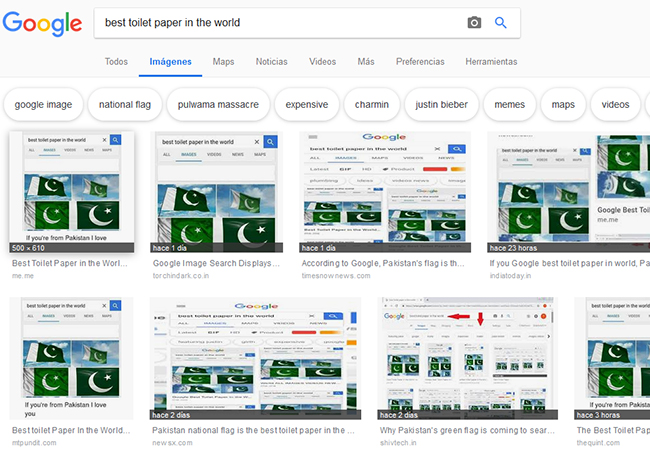Click 'The Best Toilet Pap' title
Viewport: 650px width, 450px height.
coord(613,430)
